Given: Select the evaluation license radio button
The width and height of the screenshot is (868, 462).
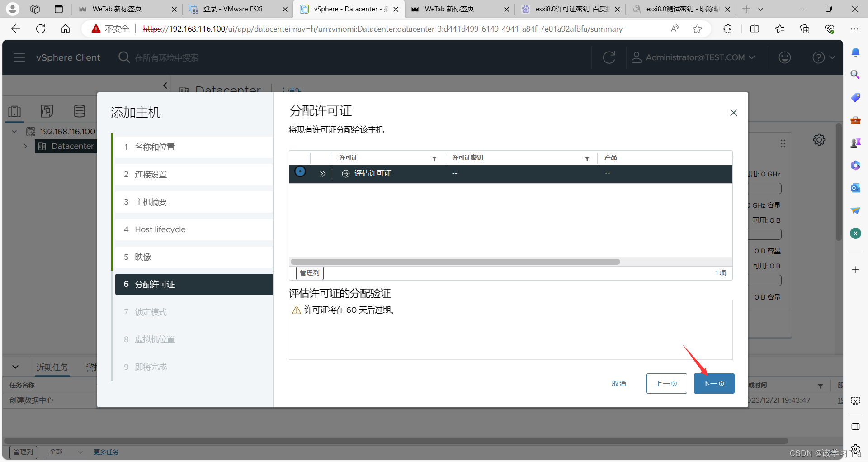Looking at the screenshot, I should point(300,171).
